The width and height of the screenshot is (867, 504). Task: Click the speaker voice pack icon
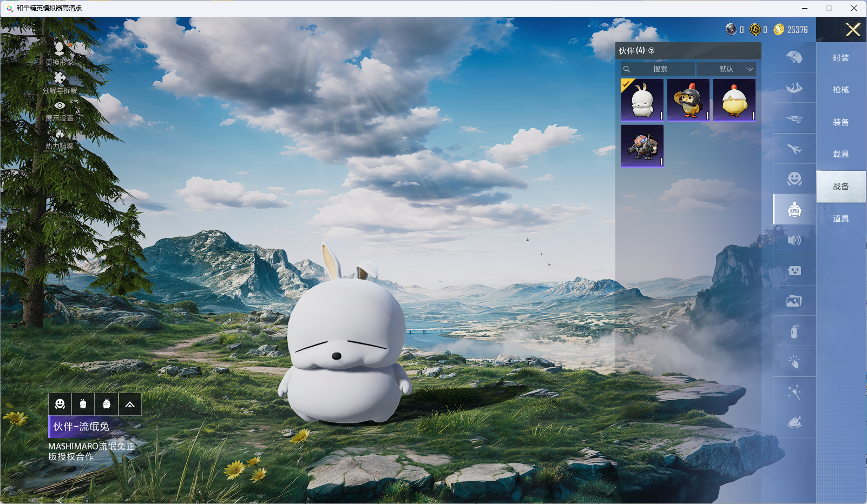[794, 240]
